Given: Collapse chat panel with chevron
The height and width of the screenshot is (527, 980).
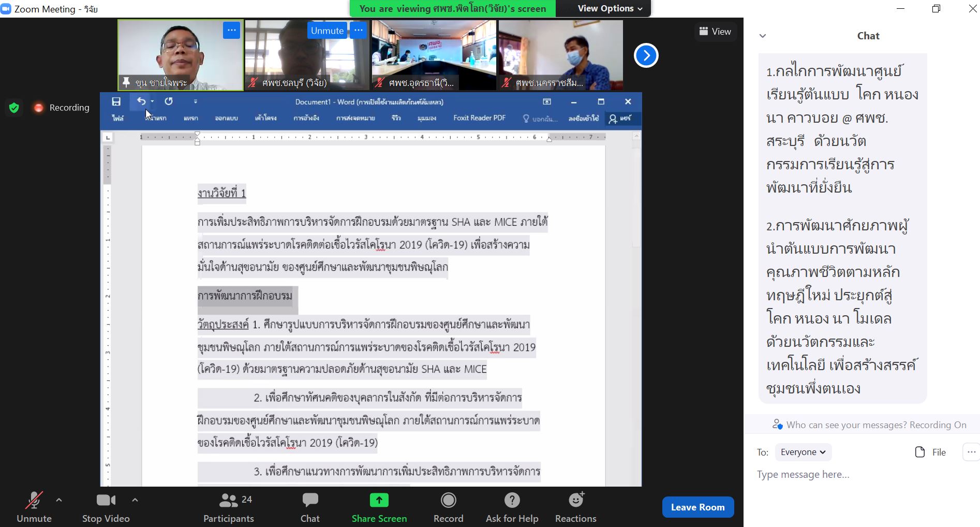Looking at the screenshot, I should pos(763,36).
